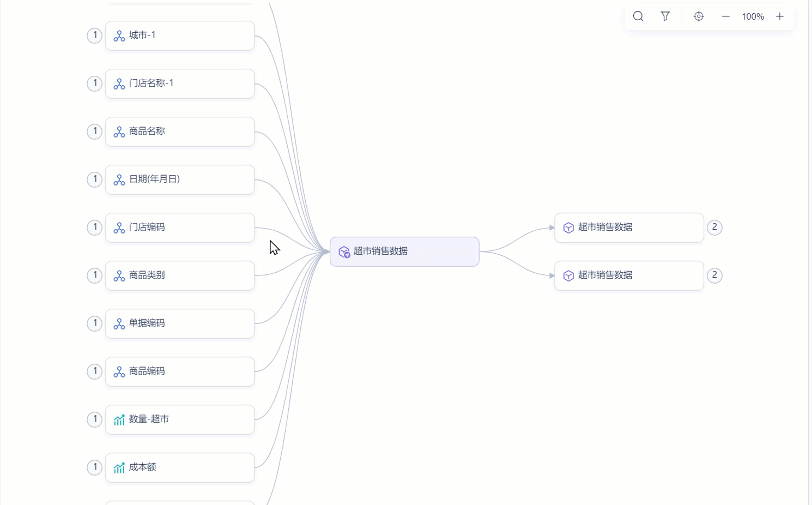Expand the count badge beside 城市-1
Viewport: 812px width, 505px height.
pyautogui.click(x=95, y=36)
